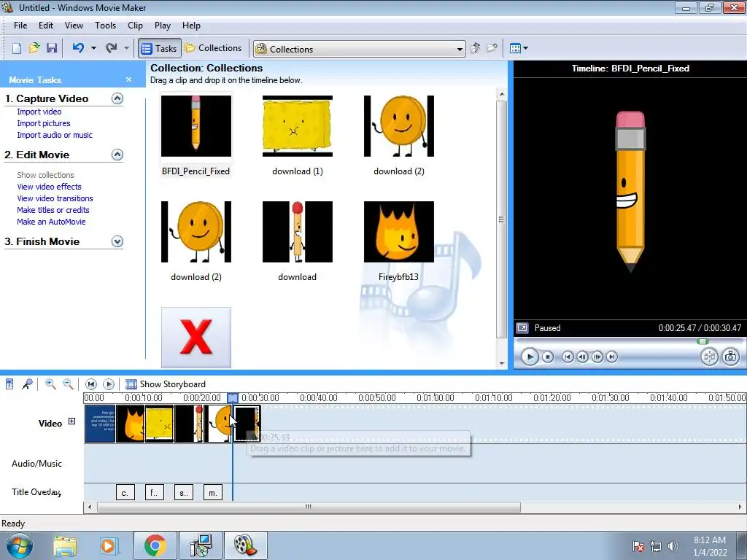
Task: Toggle full screen preview icon
Action: 522,327
